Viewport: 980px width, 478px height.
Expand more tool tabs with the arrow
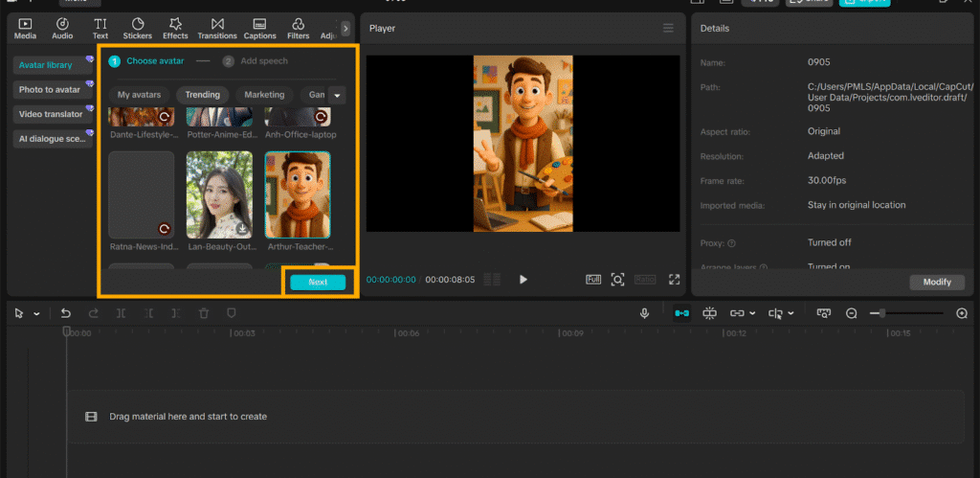point(345,28)
